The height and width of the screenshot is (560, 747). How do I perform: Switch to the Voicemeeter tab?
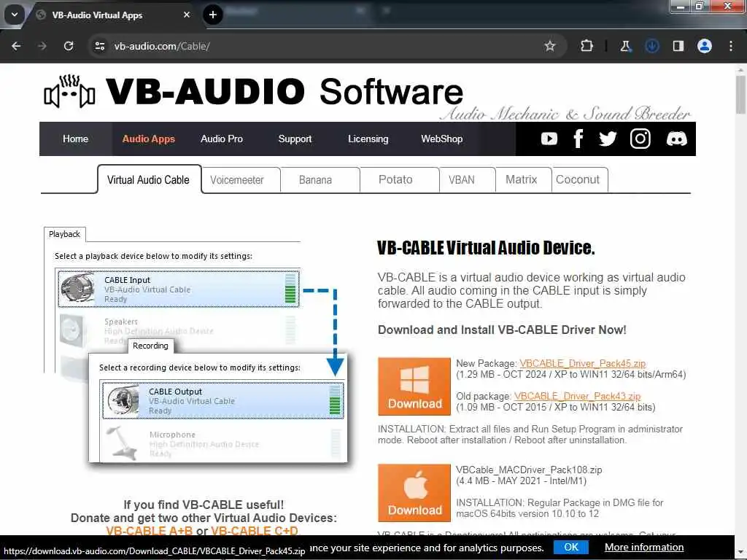click(241, 180)
